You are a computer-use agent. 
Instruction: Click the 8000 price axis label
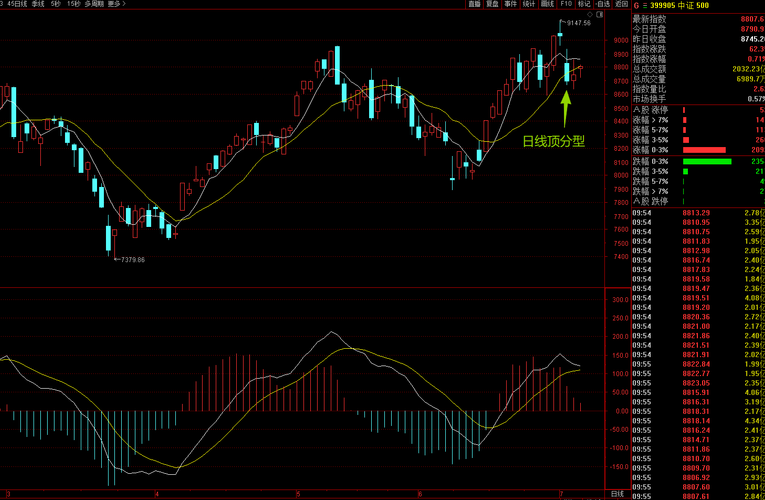[621, 175]
